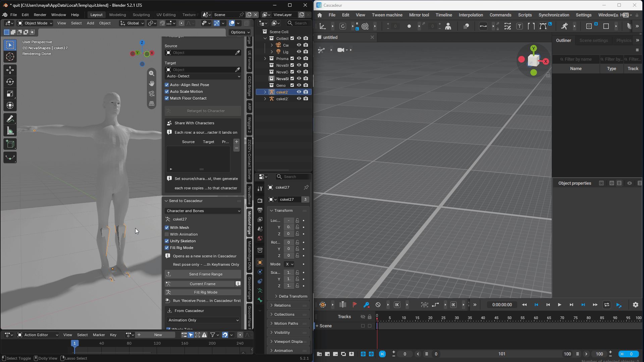644x362 pixels.
Task: Open the Object properties tab icon
Action: click(x=260, y=262)
